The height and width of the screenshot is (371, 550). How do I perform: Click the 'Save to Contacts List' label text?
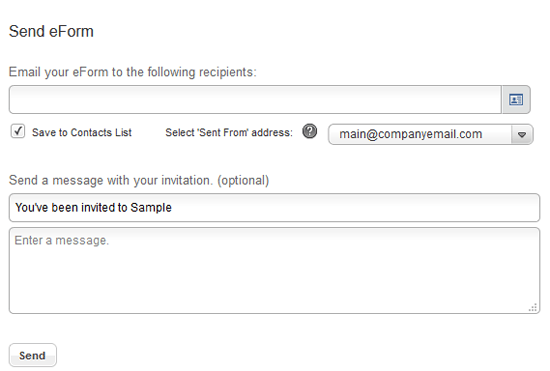[x=82, y=133]
